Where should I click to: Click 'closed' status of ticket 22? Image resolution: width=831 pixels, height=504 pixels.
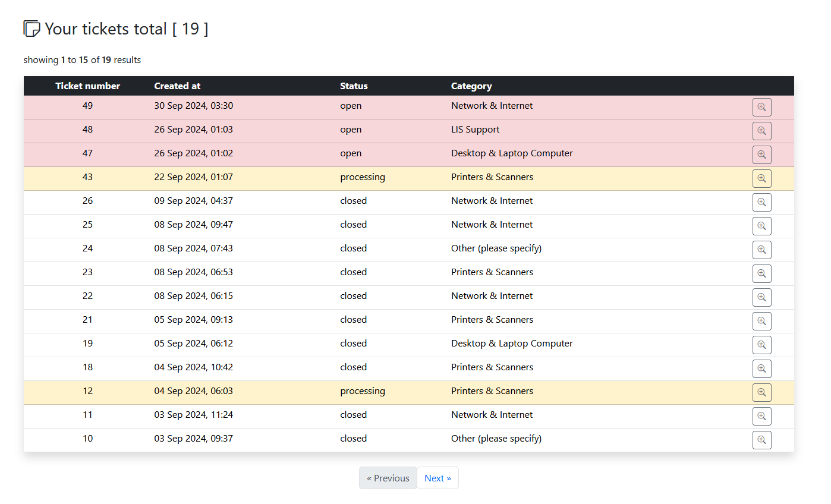[x=354, y=296]
